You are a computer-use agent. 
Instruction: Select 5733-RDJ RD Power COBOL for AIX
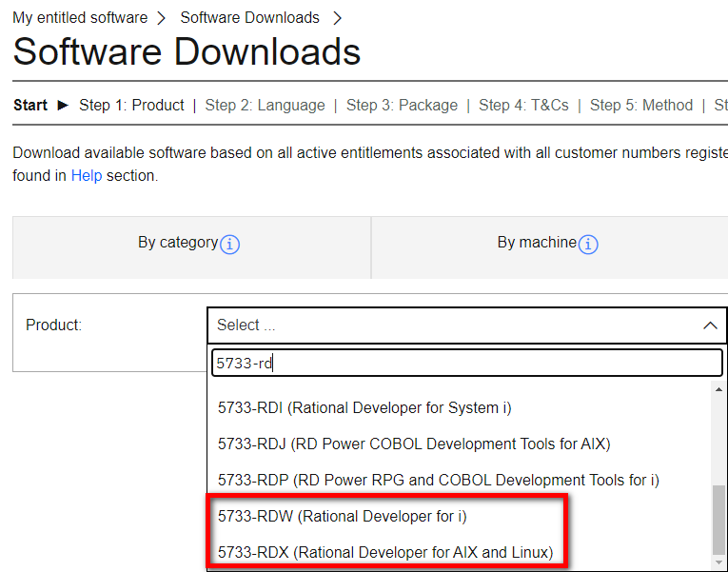[x=414, y=444]
